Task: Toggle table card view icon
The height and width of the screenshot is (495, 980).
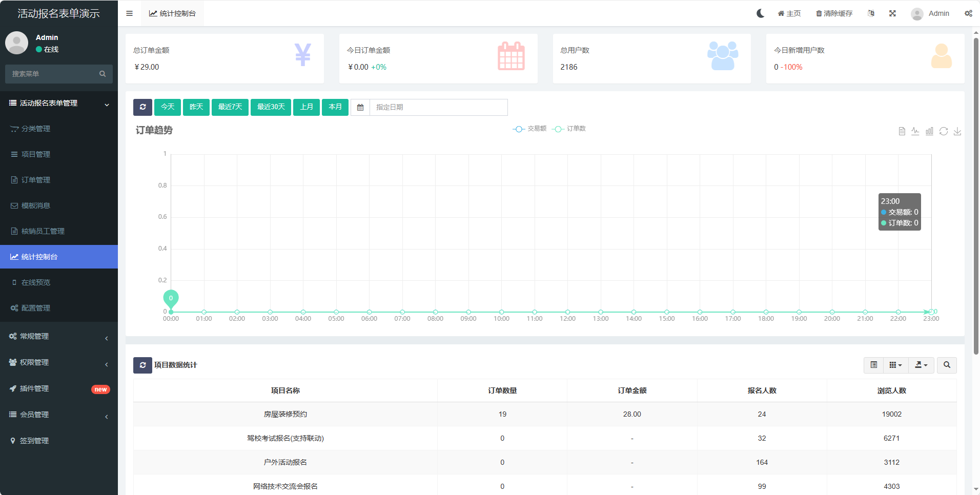Action: pos(873,365)
